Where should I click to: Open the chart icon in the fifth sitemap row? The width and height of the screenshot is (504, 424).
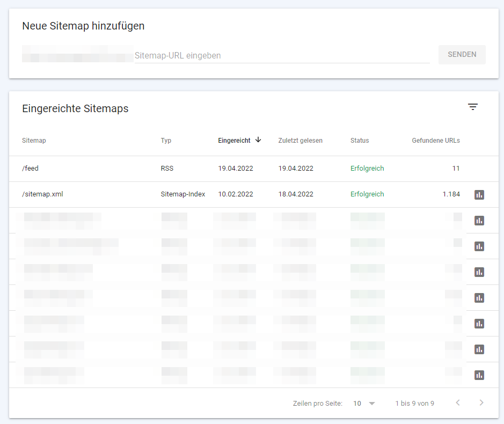pyautogui.click(x=479, y=272)
